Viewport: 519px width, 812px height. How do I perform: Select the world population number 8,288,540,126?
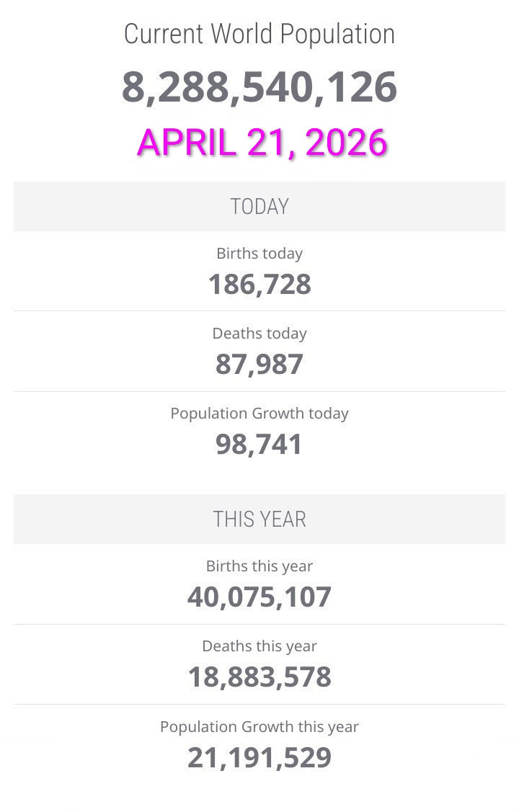259,87
